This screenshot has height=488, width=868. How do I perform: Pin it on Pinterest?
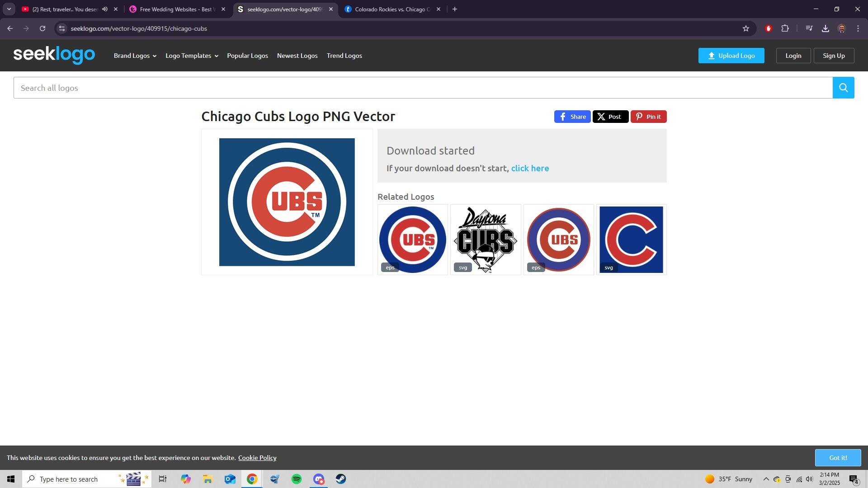pyautogui.click(x=648, y=117)
